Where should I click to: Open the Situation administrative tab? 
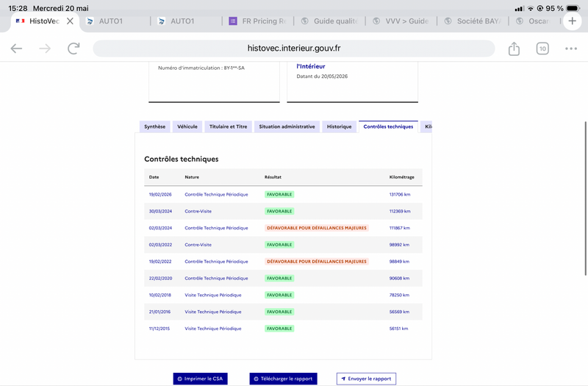287,126
